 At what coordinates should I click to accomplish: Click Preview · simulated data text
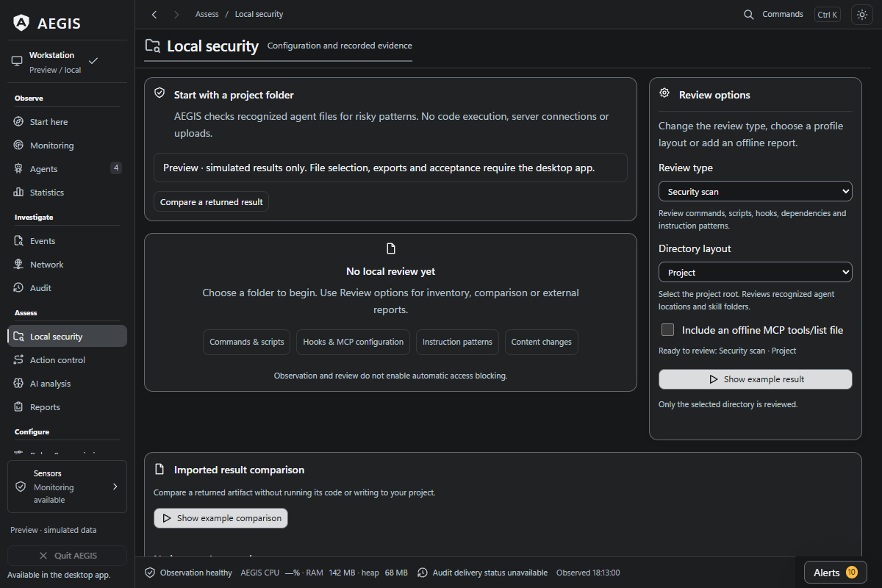click(53, 530)
